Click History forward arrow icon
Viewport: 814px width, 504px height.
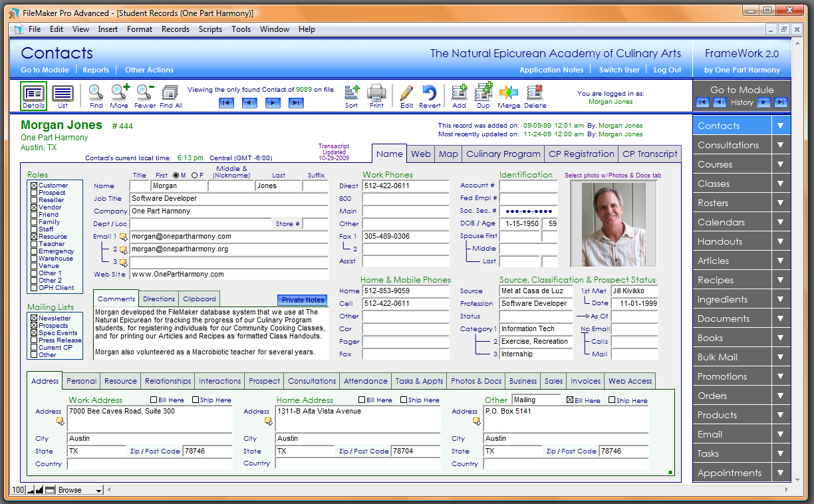pos(764,102)
